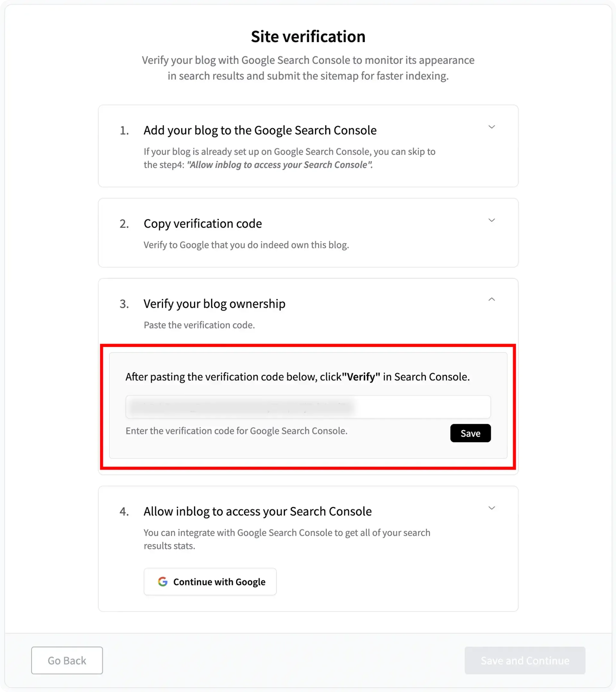
Task: Click the Google G logo icon
Action: point(163,582)
